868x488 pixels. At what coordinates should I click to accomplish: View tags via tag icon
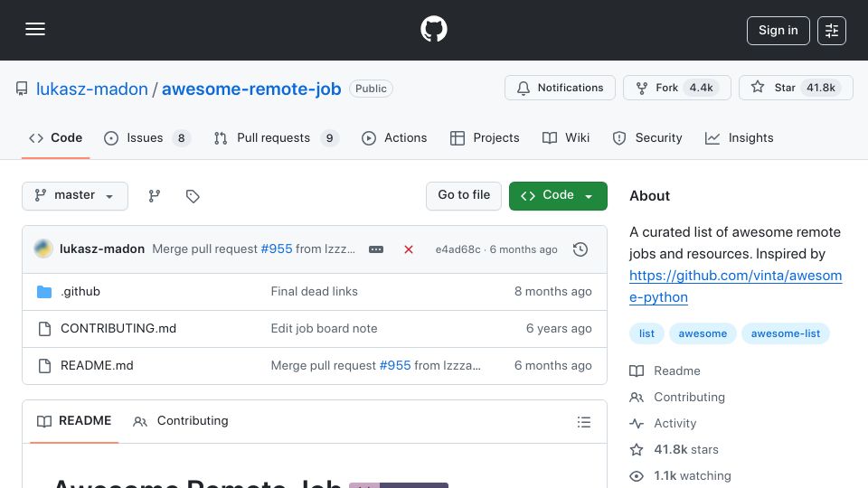click(x=193, y=196)
